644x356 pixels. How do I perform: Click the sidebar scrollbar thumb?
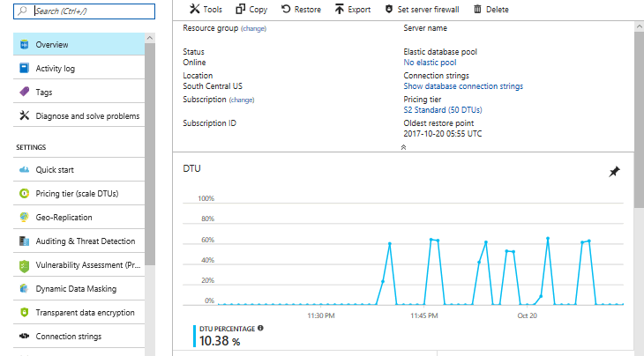point(150,154)
